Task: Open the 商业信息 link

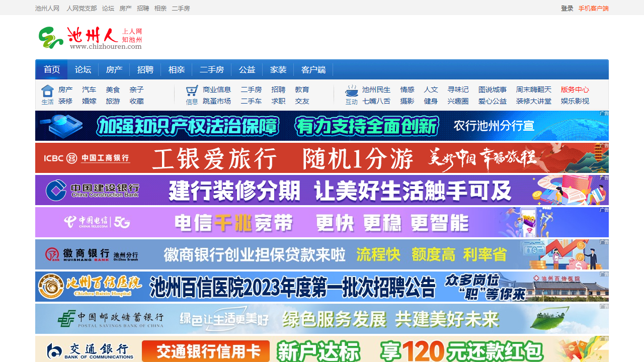Action: click(x=217, y=89)
